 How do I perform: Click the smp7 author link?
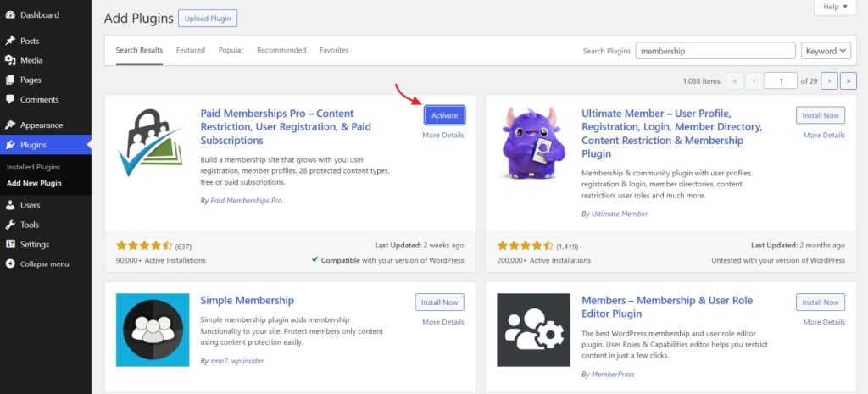221,361
